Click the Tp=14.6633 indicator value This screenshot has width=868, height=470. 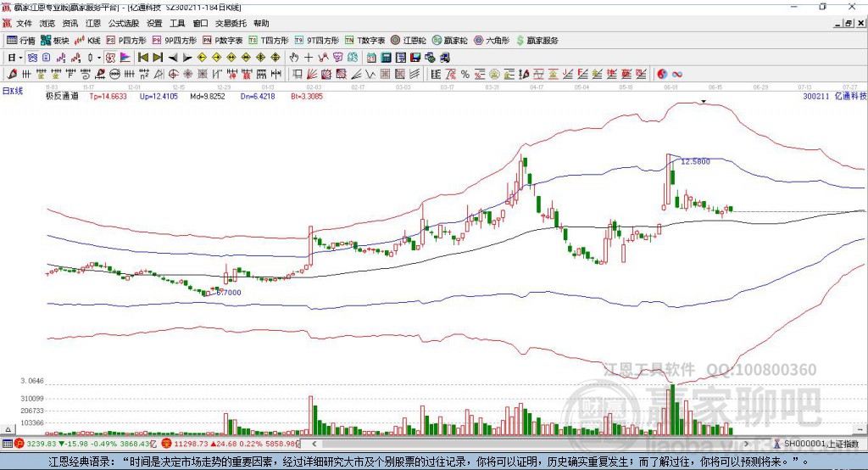coord(108,96)
